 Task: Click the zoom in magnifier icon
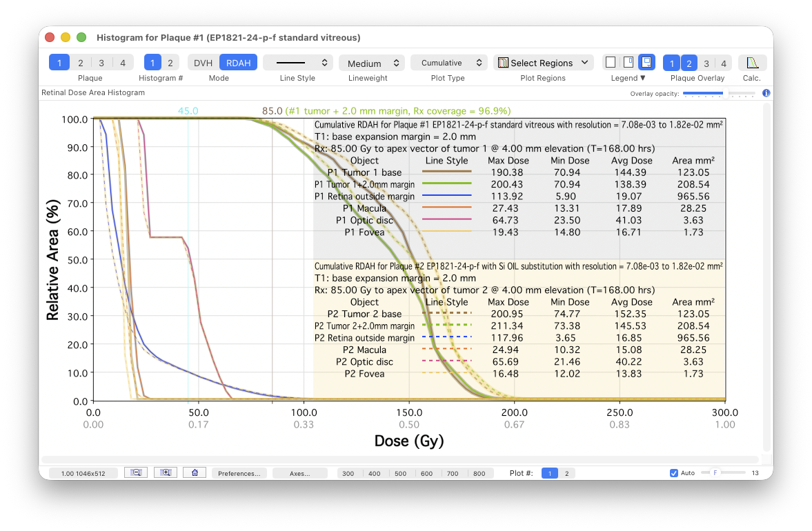tap(166, 473)
